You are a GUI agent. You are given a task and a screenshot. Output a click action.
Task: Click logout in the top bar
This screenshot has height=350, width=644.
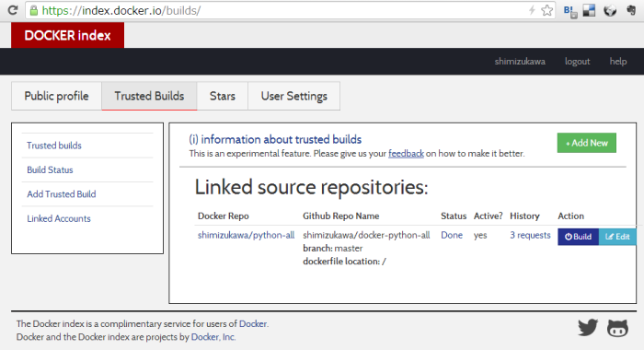click(577, 62)
